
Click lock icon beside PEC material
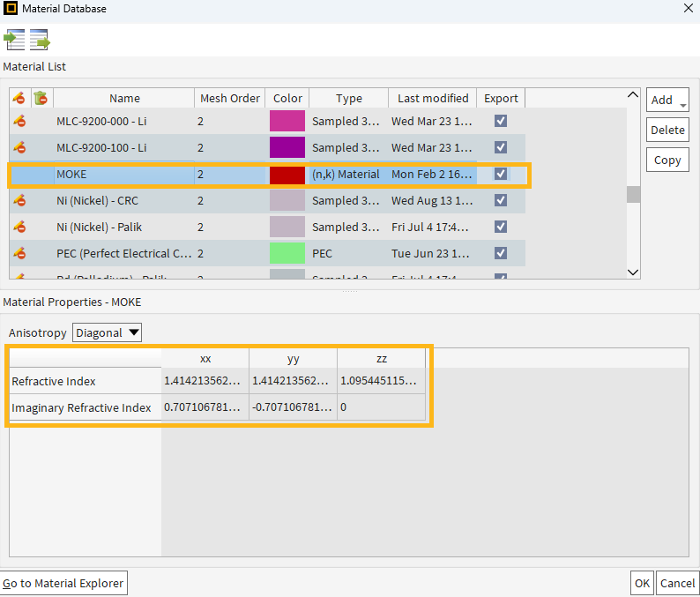(x=19, y=253)
